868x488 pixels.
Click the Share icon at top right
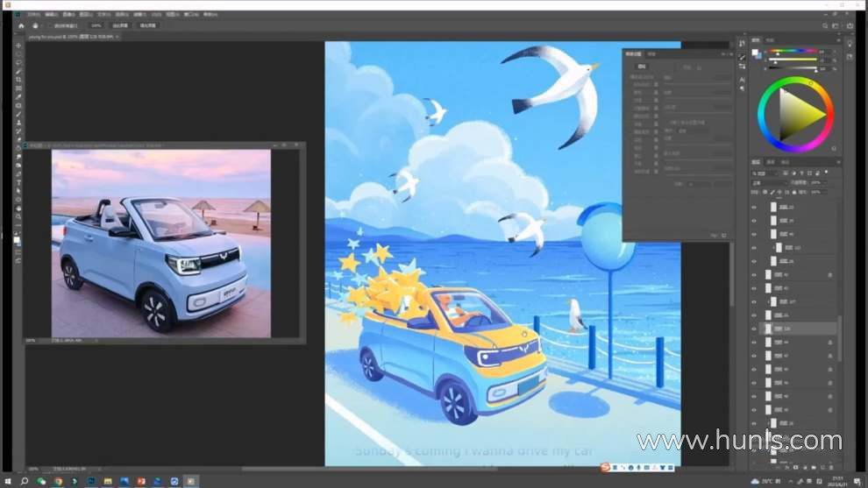point(850,25)
